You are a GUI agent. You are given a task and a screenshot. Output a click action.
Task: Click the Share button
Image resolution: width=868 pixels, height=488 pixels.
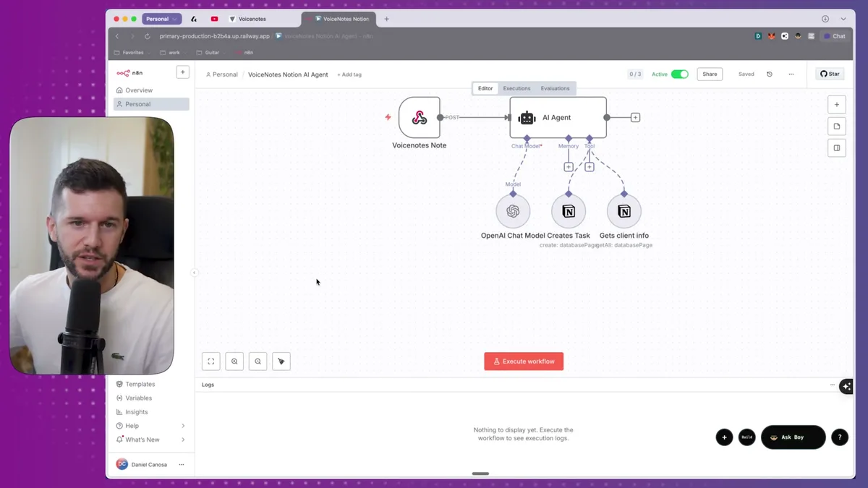tap(709, 74)
